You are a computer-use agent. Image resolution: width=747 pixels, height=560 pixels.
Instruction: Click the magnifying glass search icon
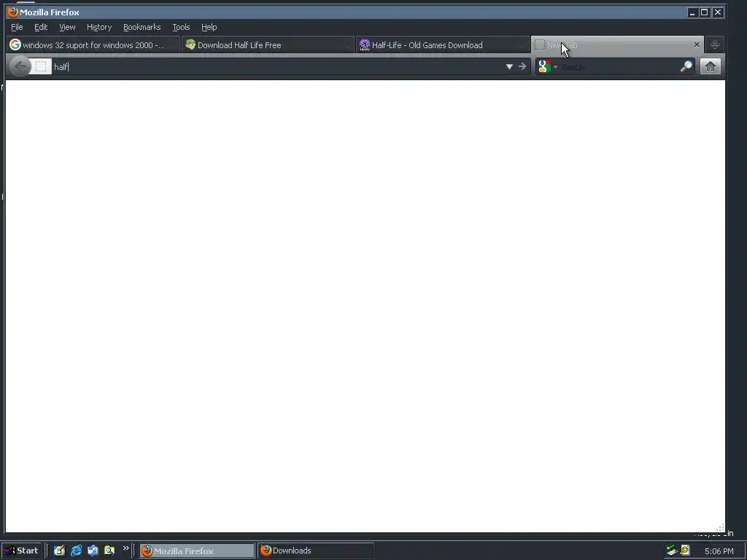point(686,66)
